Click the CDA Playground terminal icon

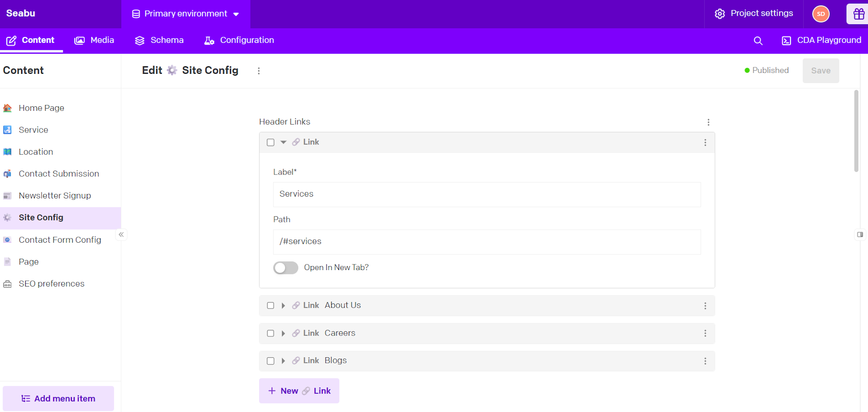786,40
